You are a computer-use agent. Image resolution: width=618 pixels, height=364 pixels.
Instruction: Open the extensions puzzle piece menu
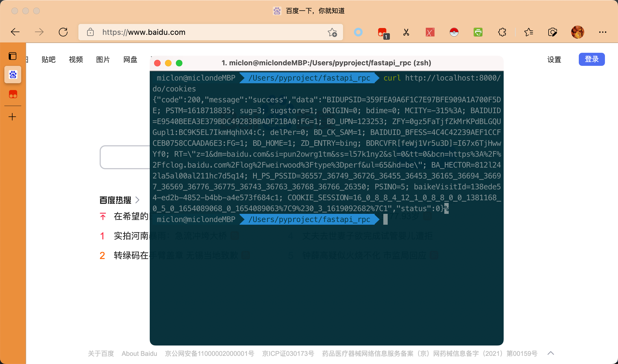[x=502, y=32]
